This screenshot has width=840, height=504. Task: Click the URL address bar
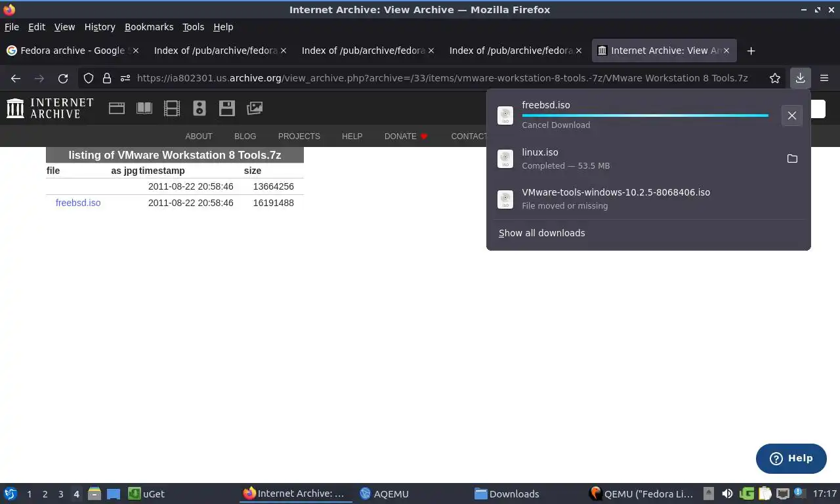click(x=442, y=78)
